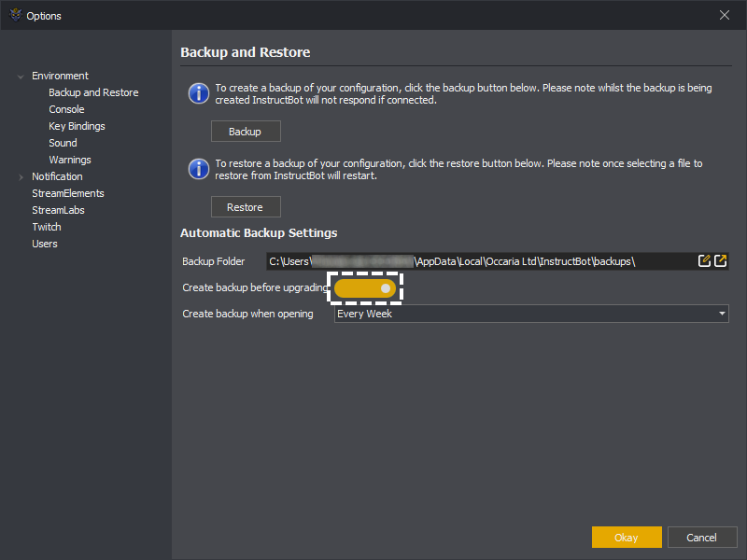Expand the Notification tree node
The height and width of the screenshot is (560, 747).
point(21,177)
